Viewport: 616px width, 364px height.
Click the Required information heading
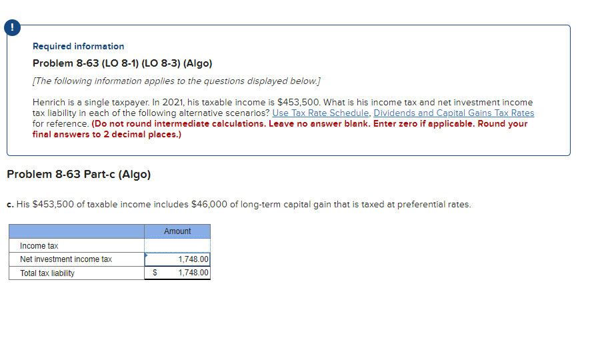point(78,47)
